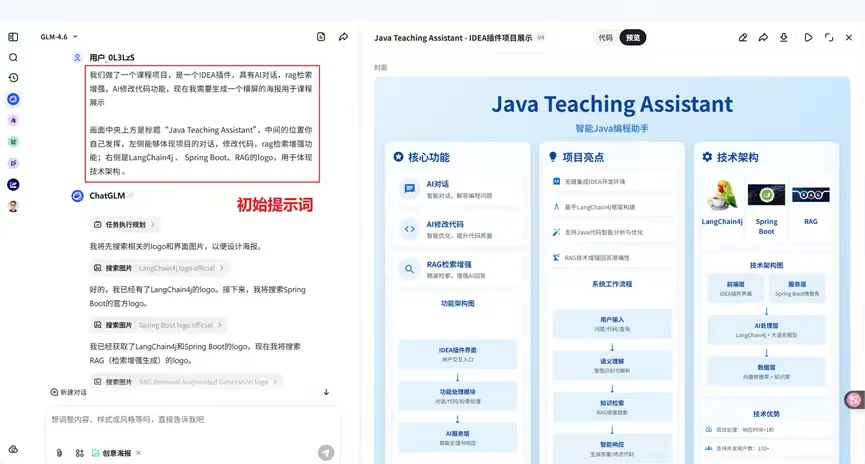The width and height of the screenshot is (865, 464).
Task: Open the purple letter A agent in the sidebar
Action: [x=13, y=120]
